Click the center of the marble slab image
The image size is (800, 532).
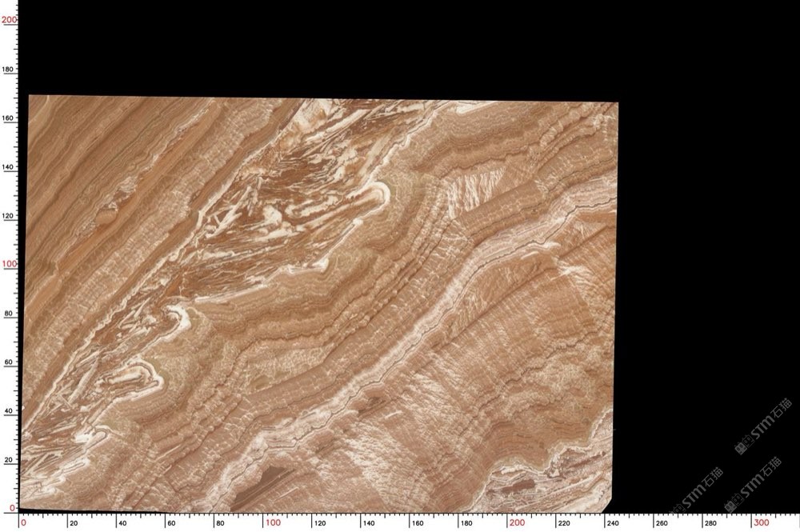[320, 304]
